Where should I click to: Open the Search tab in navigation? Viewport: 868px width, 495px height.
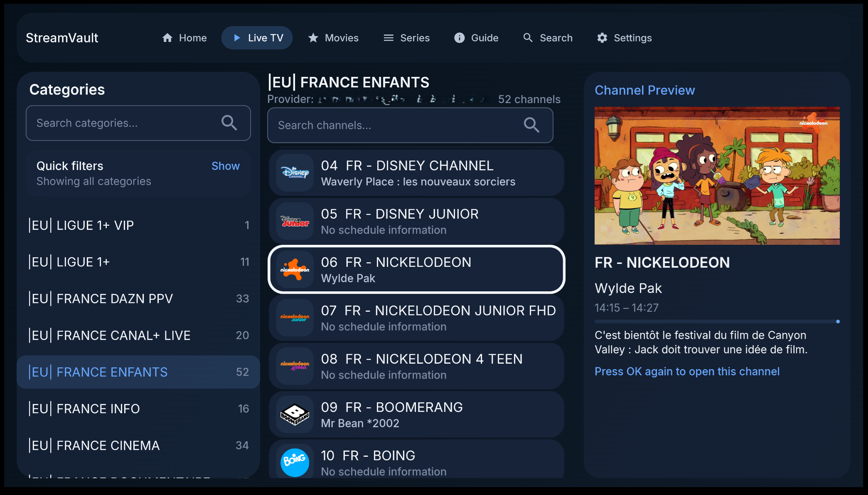[548, 38]
